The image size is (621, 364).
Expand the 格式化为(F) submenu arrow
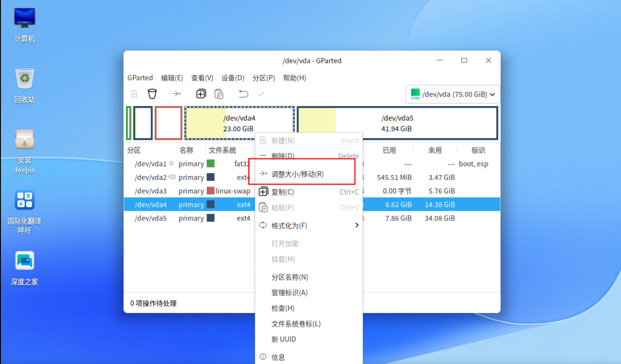357,225
